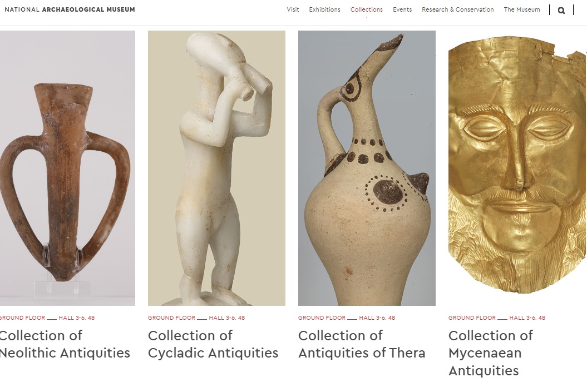Open Collection of Antiquities of Thera link

click(362, 344)
